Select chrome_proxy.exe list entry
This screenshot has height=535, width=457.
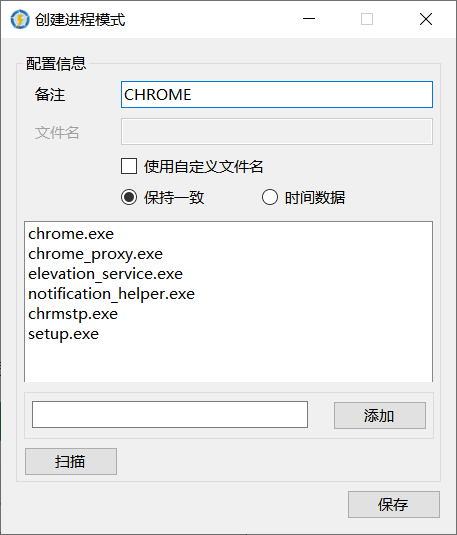[96, 254]
